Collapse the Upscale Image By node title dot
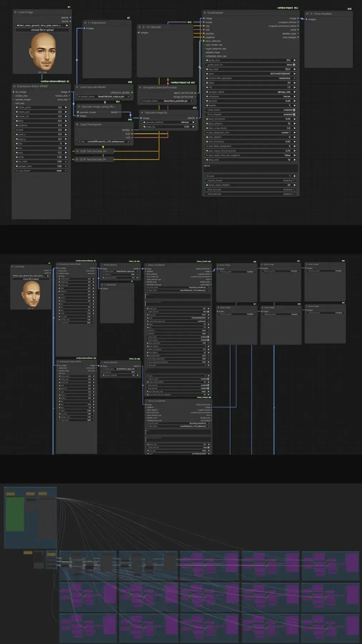Viewport: 362px width, 644px height. pyautogui.click(x=142, y=112)
